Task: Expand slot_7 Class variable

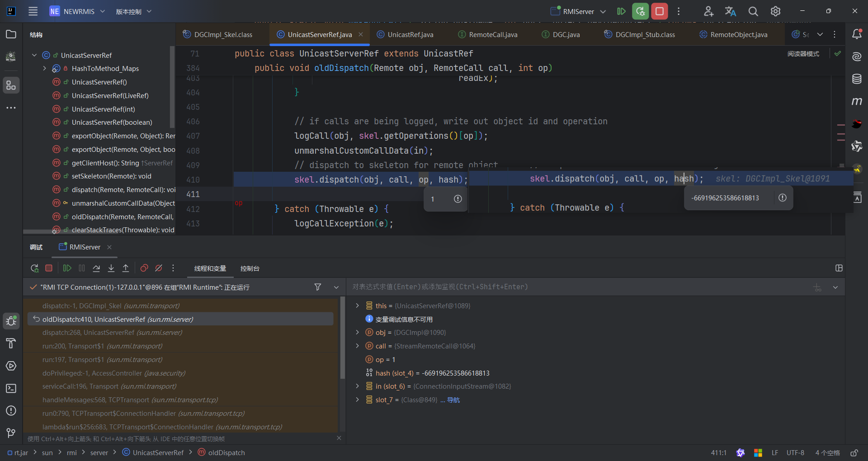Action: point(357,400)
